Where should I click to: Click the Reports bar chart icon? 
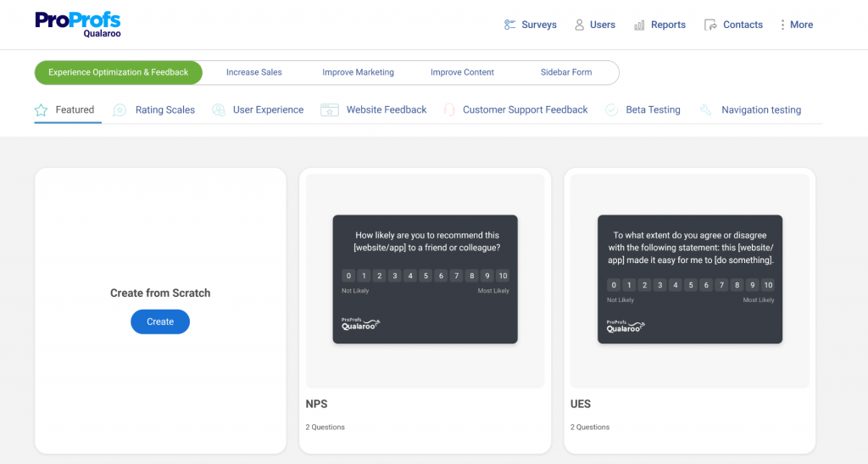tap(639, 25)
